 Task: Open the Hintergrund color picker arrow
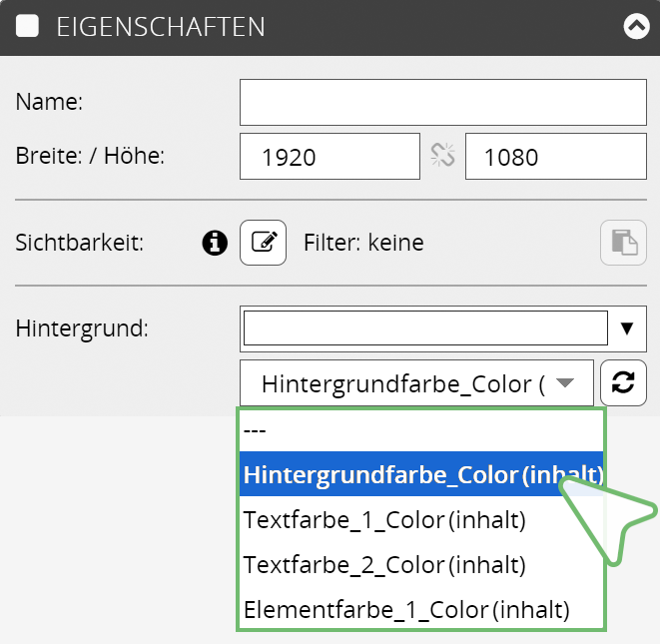[627, 328]
